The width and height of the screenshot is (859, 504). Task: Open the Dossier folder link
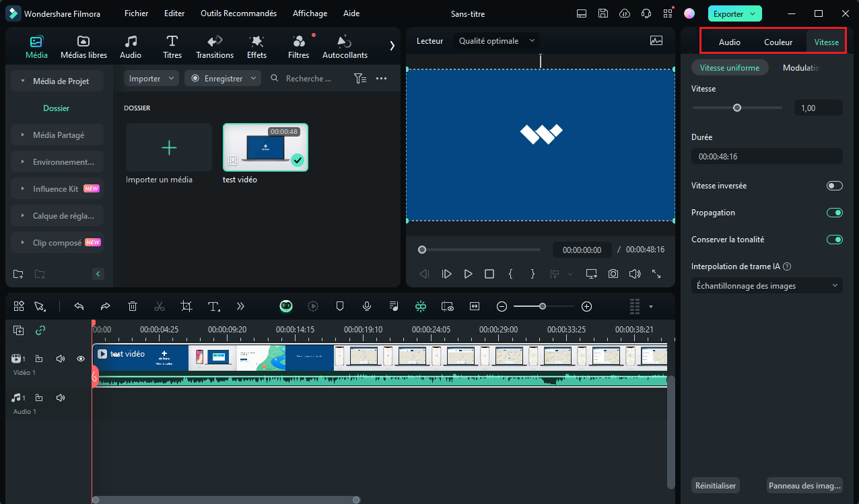pyautogui.click(x=57, y=108)
